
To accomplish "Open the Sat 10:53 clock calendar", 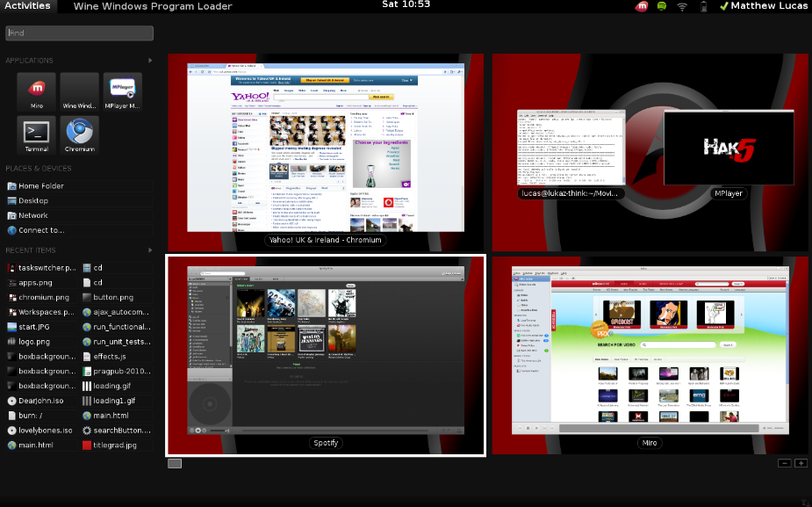I will pos(406,6).
